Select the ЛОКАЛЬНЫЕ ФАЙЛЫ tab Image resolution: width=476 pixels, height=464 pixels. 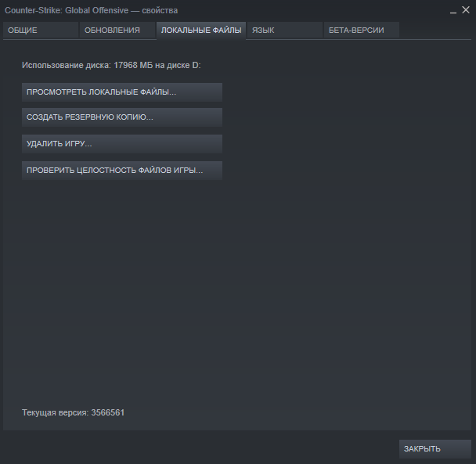(201, 31)
